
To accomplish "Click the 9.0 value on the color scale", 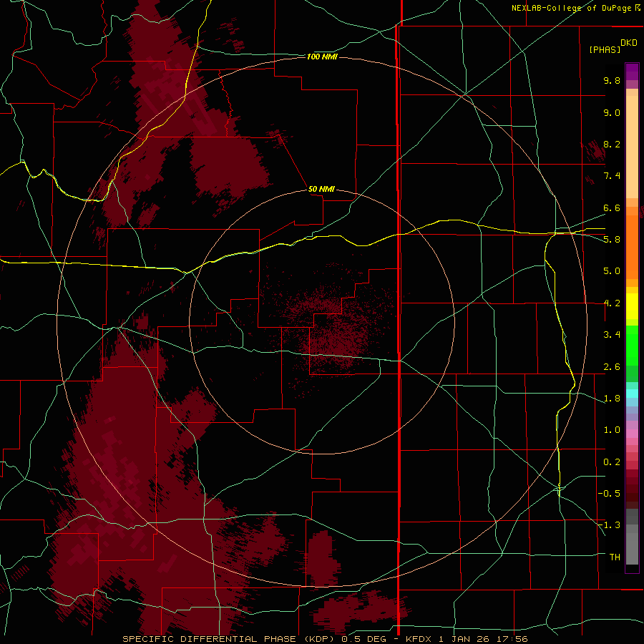I will tap(612, 112).
